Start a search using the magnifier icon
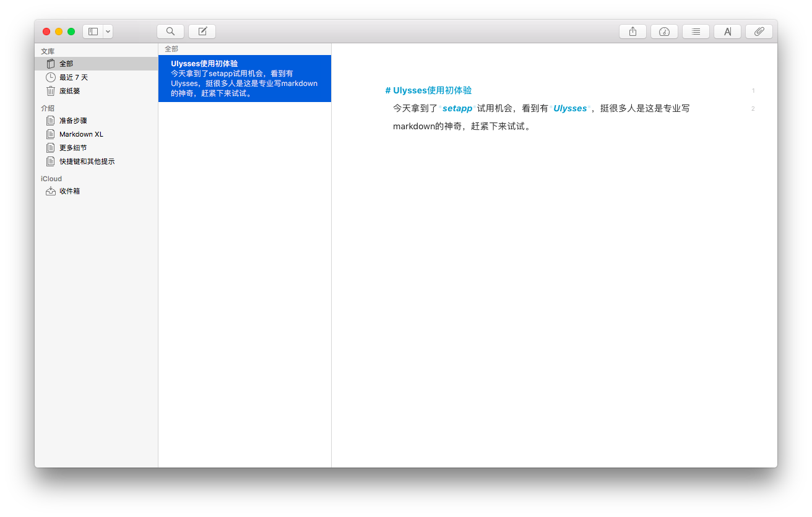Screen dimensions: 812x517 [x=170, y=31]
